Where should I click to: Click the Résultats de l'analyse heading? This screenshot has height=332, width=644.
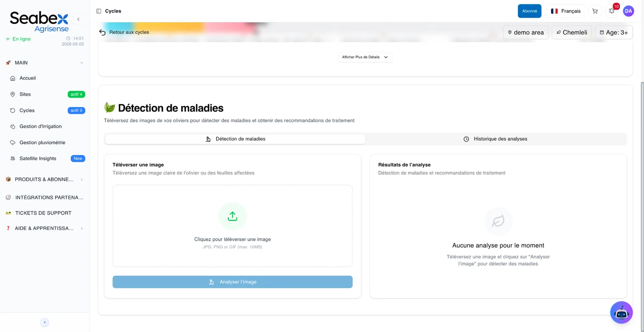pos(405,165)
